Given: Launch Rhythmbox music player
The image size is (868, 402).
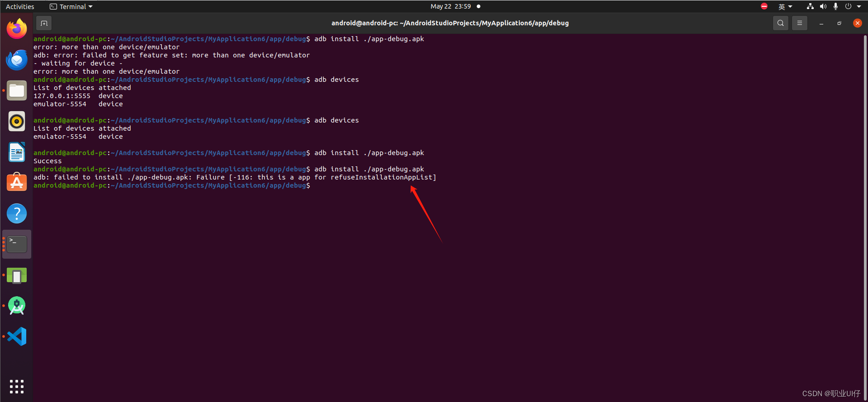Looking at the screenshot, I should tap(17, 121).
